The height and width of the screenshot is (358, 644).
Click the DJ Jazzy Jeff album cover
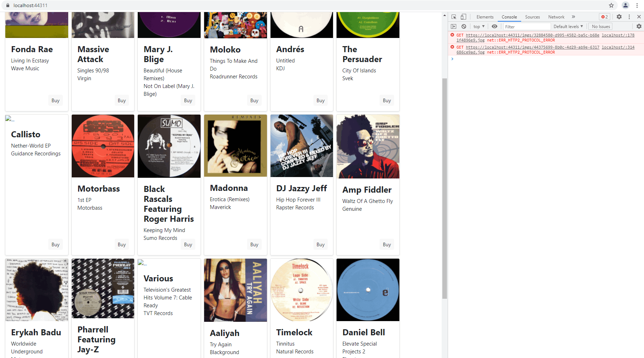[x=302, y=146]
